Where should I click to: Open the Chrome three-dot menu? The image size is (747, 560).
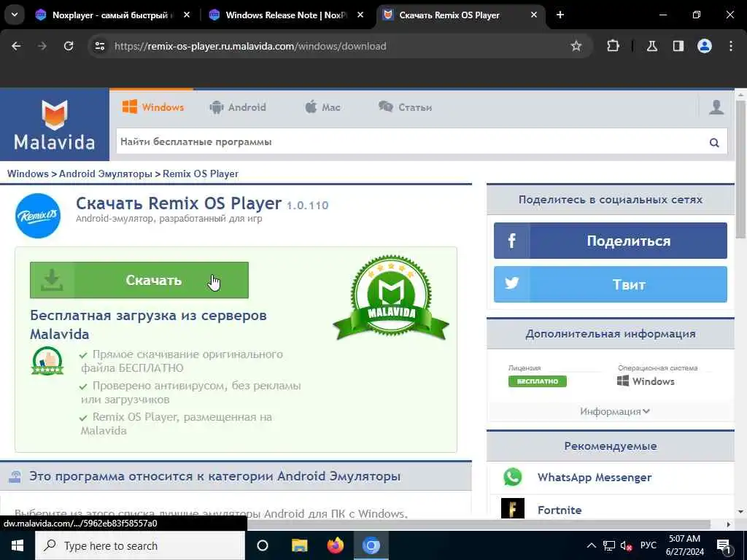pos(731,46)
